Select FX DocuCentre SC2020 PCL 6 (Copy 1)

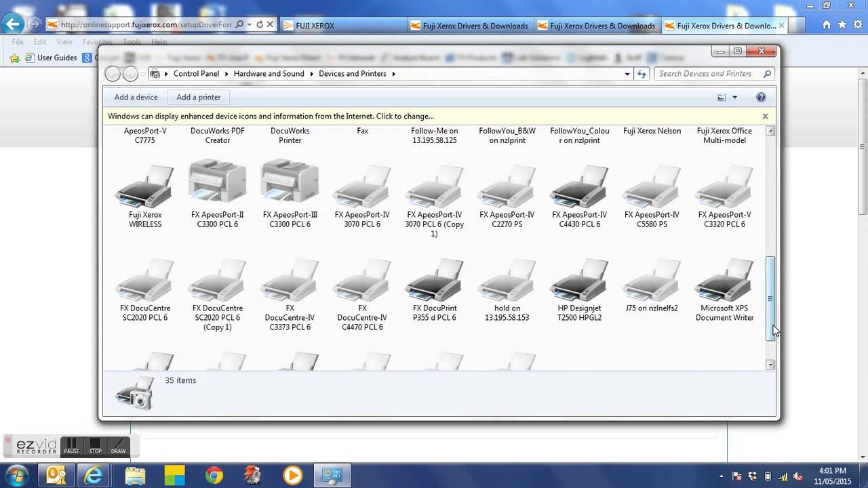217,294
